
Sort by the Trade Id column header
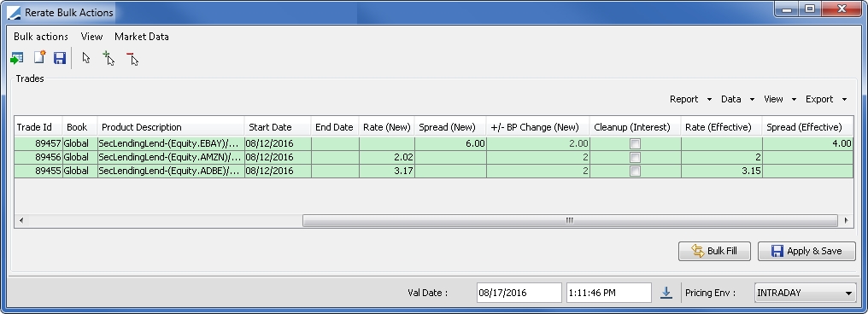tap(38, 127)
